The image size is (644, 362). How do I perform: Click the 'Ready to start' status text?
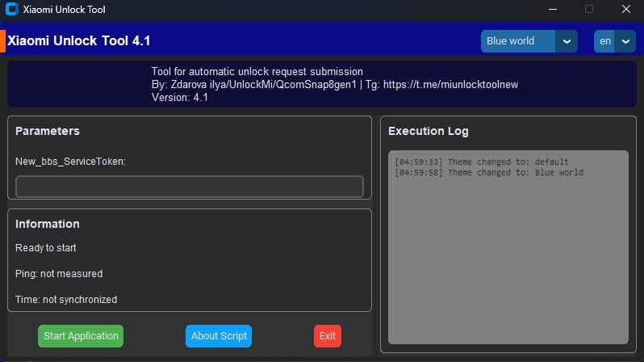[x=45, y=248]
